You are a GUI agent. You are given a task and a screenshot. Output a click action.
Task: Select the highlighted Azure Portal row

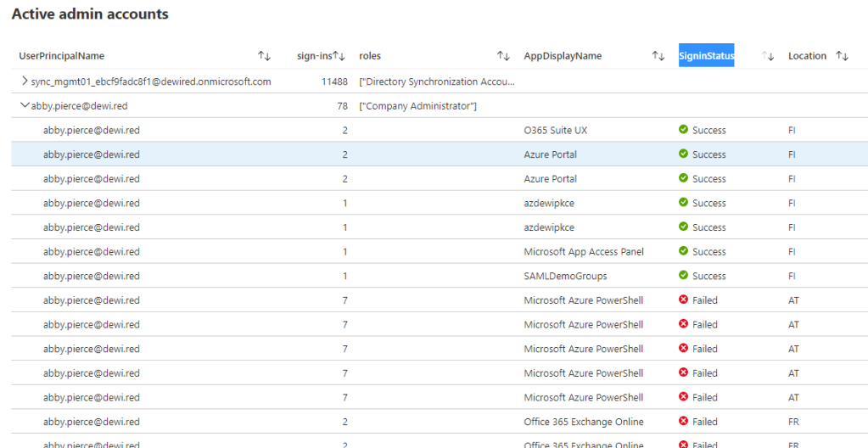click(x=550, y=154)
